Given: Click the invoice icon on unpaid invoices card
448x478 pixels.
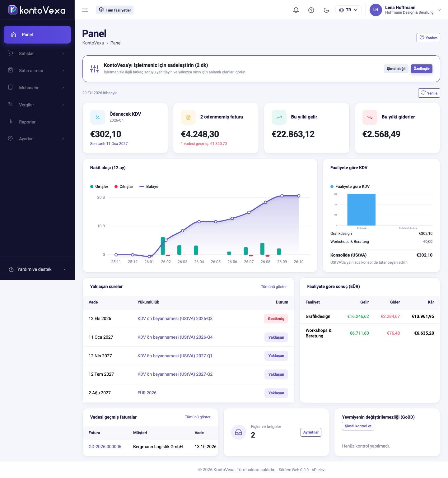Looking at the screenshot, I should [188, 117].
